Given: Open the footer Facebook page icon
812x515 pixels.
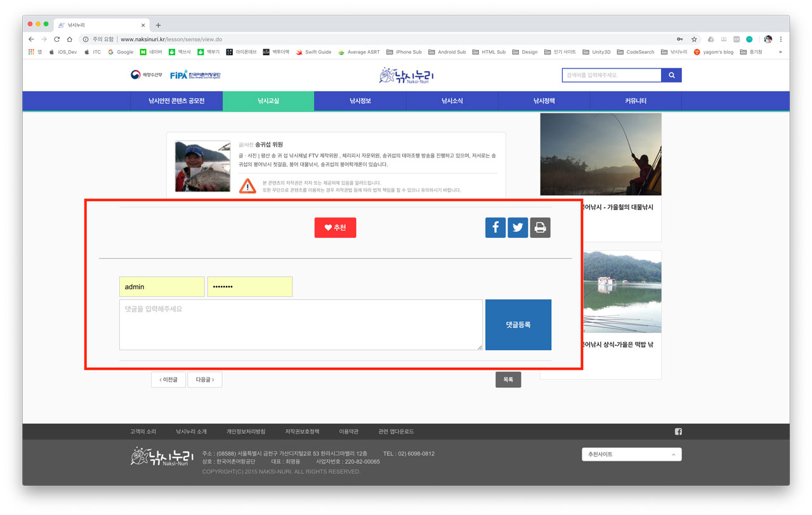Looking at the screenshot, I should tap(678, 432).
